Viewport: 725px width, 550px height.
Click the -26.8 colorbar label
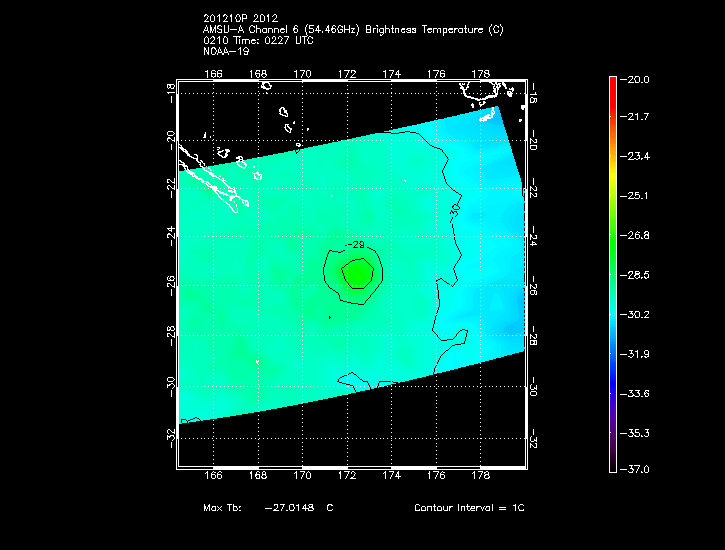point(634,235)
